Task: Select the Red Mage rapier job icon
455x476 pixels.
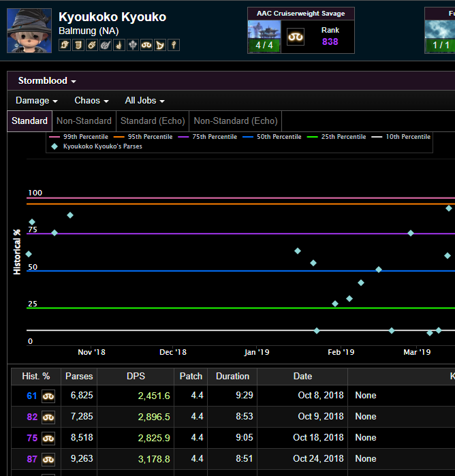Action: [x=119, y=45]
